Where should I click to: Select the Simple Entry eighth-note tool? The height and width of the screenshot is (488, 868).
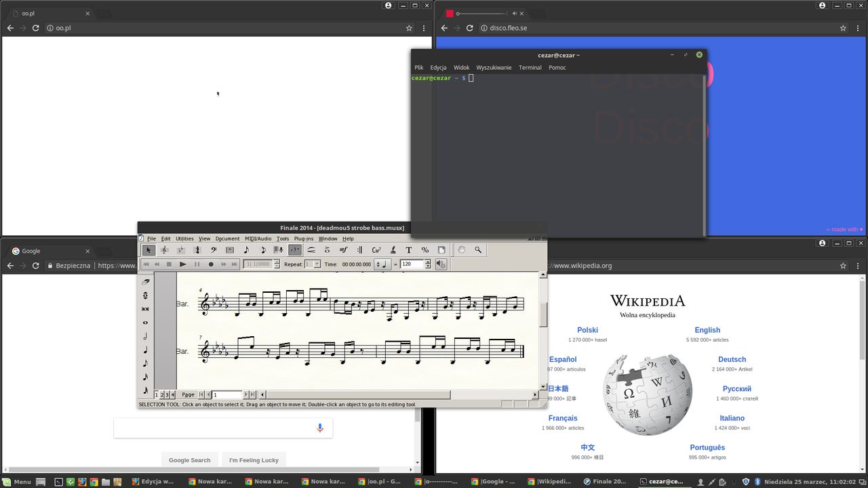click(246, 250)
